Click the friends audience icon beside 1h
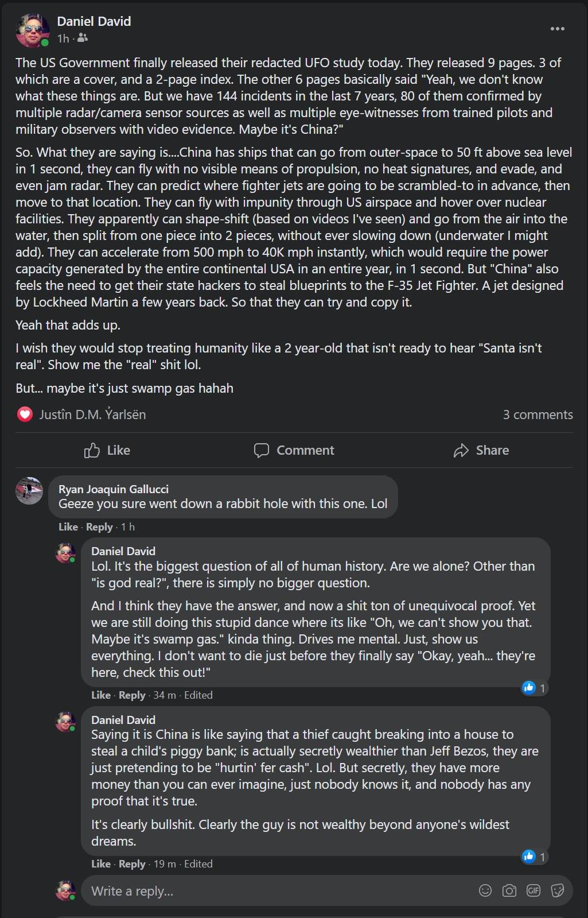The width and height of the screenshot is (588, 918). (83, 38)
